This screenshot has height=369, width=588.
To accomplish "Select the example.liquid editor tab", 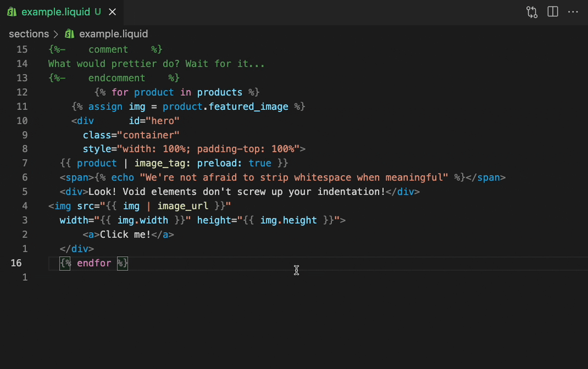I will click(62, 12).
